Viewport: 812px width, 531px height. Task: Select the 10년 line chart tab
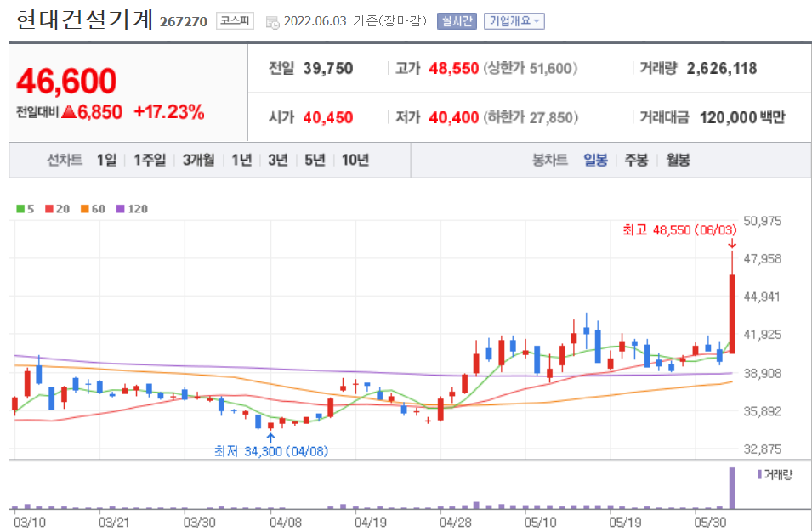click(355, 160)
